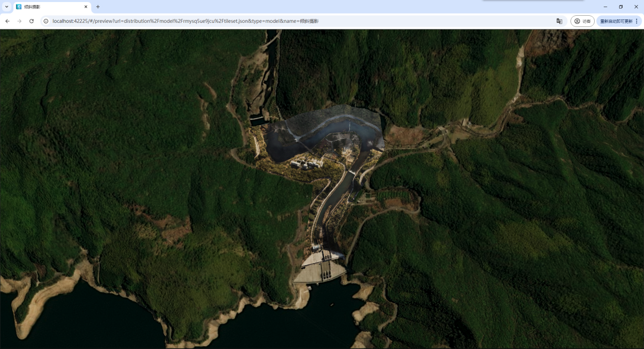This screenshot has height=349, width=644.
Task: View site information icon in address bar
Action: [46, 21]
